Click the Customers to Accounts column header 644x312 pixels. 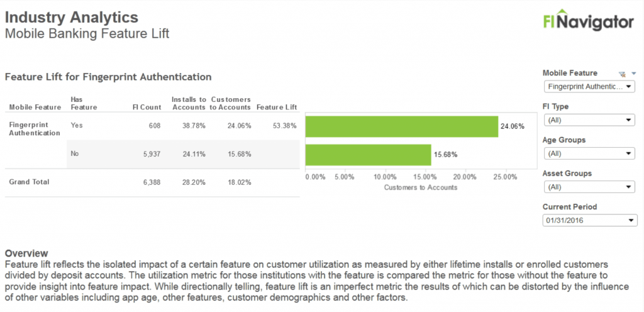pyautogui.click(x=231, y=103)
